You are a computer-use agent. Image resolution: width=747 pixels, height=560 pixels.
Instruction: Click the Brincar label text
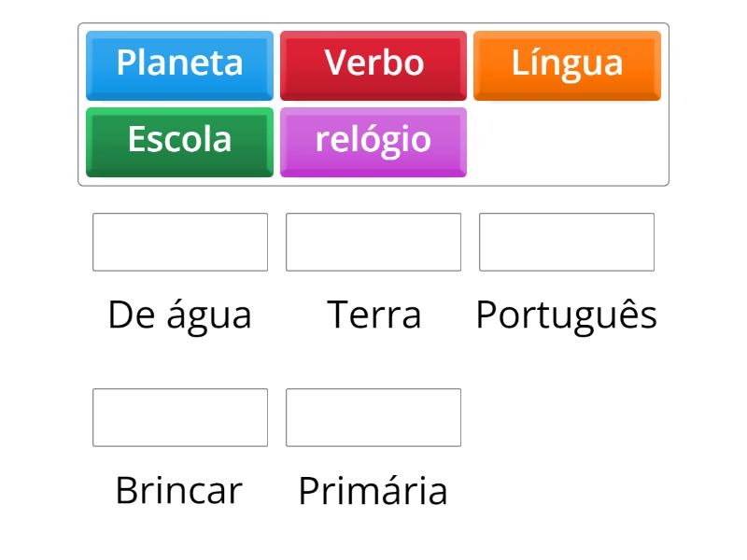[x=178, y=490]
